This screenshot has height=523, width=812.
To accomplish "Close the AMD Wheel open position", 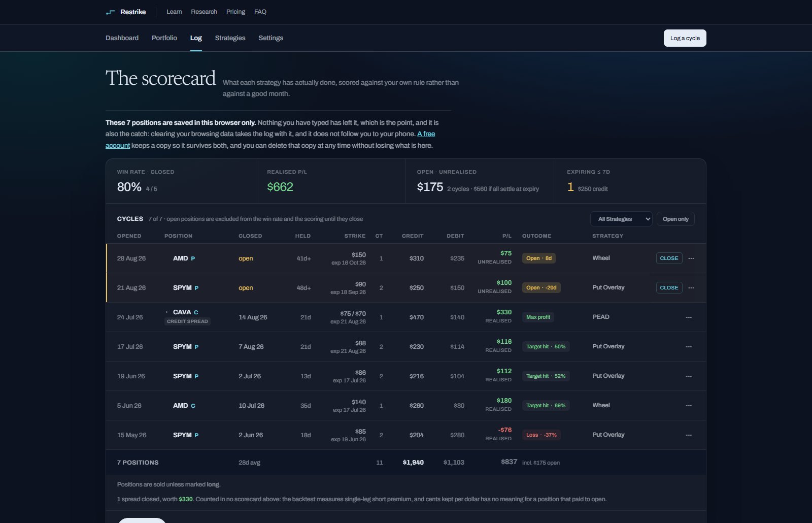I will (669, 258).
